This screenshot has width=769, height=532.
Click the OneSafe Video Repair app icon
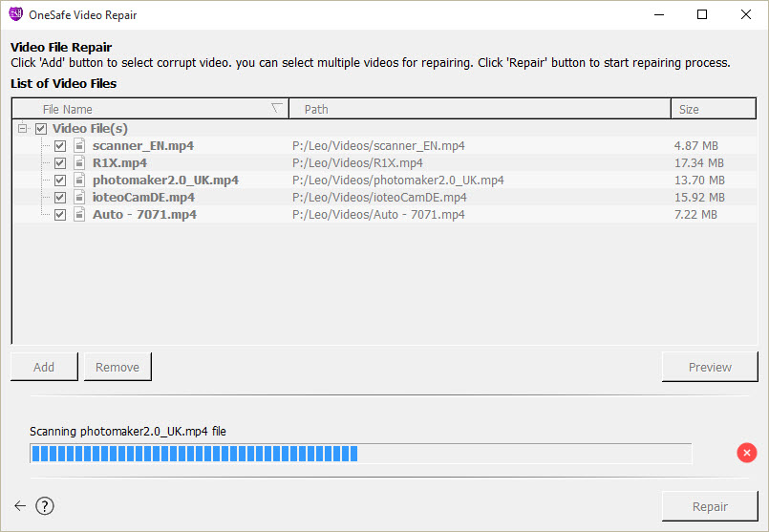[x=15, y=14]
